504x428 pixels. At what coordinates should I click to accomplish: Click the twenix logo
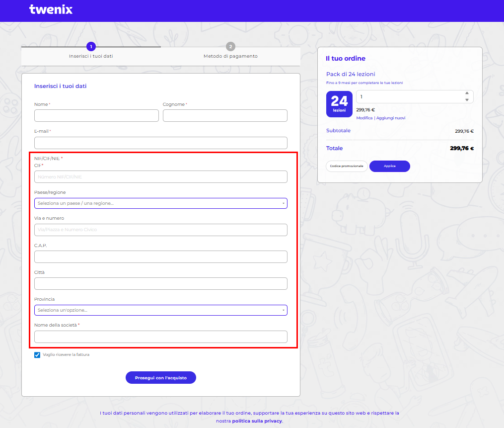coord(51,9)
